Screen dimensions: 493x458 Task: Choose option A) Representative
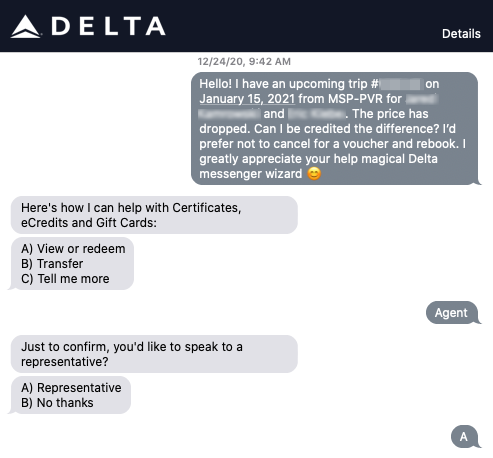tap(71, 388)
